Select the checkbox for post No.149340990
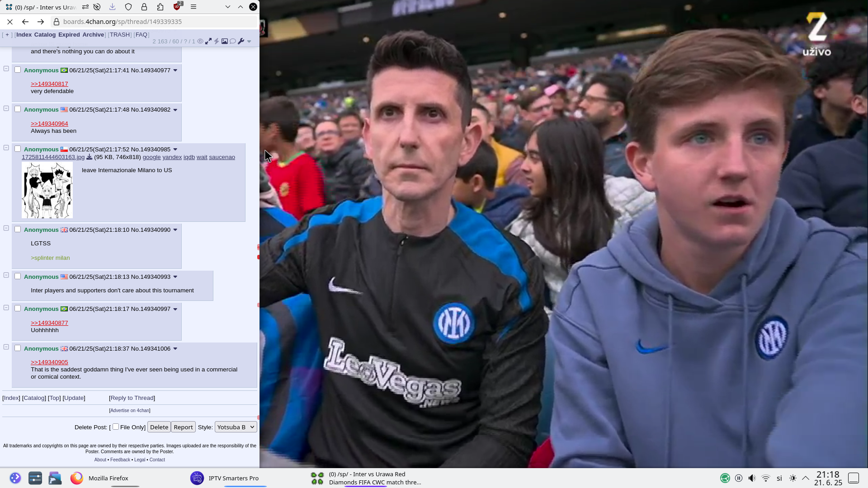This screenshot has height=488, width=868. (18, 229)
